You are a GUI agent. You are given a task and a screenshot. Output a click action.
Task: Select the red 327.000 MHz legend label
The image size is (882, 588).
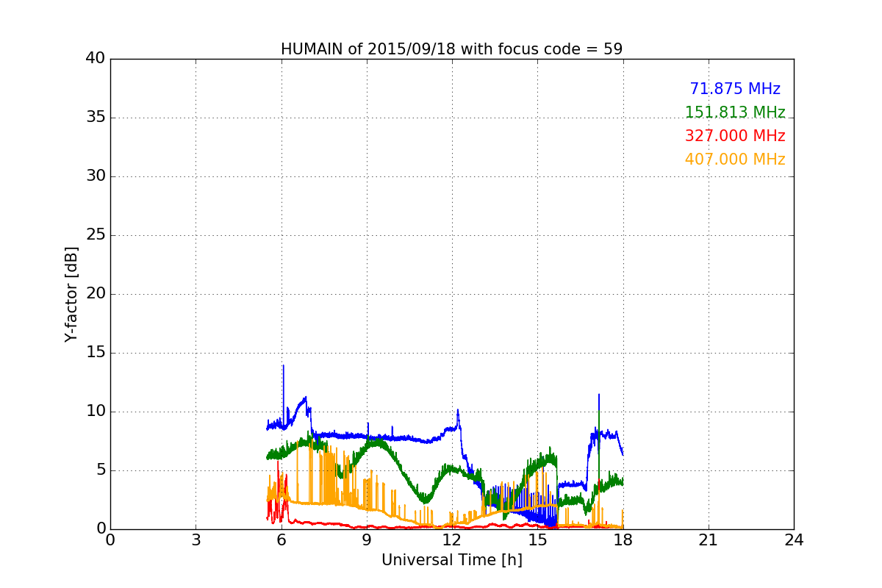pyautogui.click(x=735, y=136)
